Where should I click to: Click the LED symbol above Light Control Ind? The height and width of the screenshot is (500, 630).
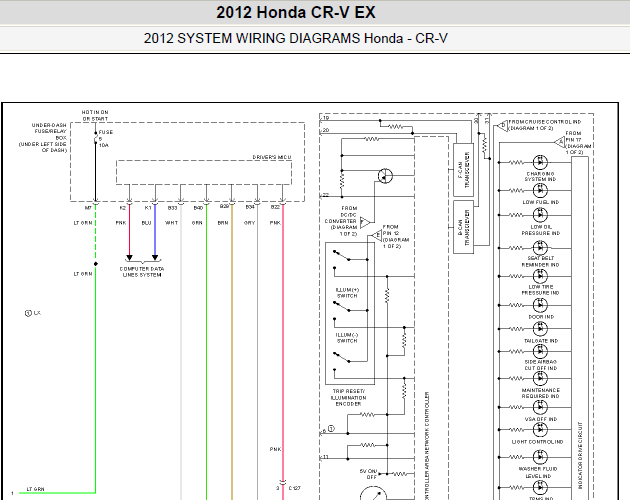(540, 430)
